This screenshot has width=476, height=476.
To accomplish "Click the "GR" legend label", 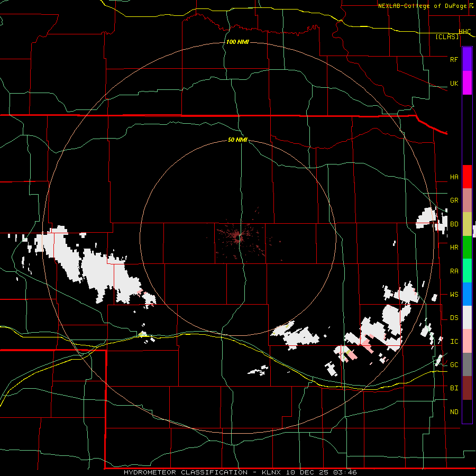I will 454,200.
